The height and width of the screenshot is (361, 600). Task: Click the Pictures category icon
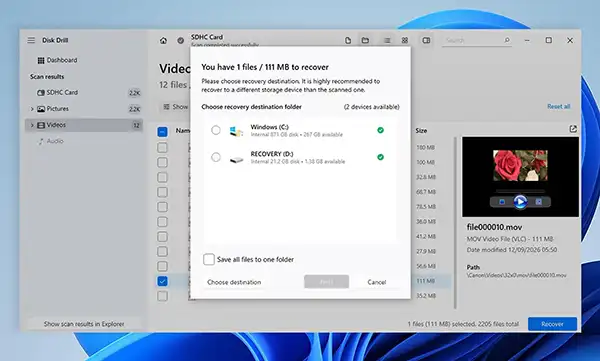point(41,109)
